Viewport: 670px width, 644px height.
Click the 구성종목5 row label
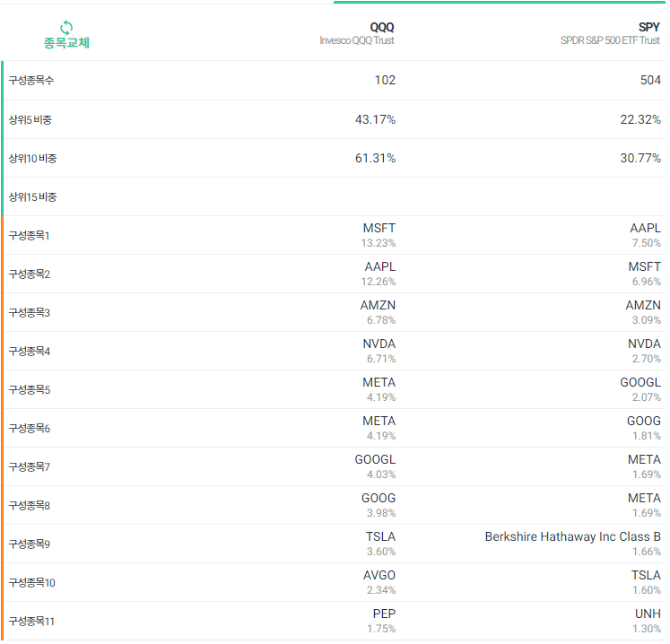click(30, 390)
